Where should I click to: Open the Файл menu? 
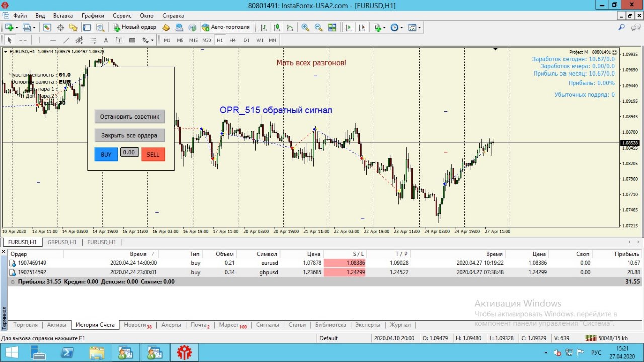[20, 16]
